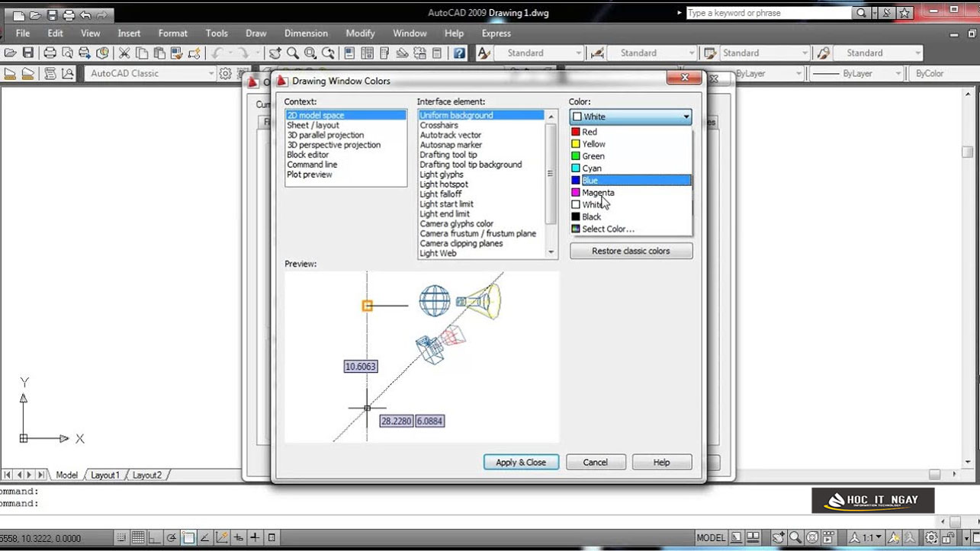Open the Dimension menu
Screen dimensions: 980x551
[306, 34]
